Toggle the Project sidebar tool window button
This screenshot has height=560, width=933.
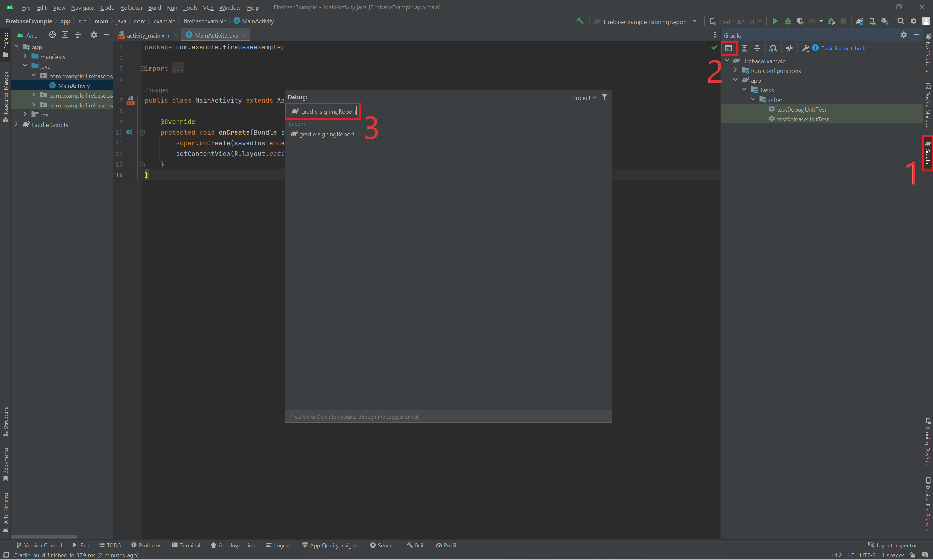[x=6, y=45]
